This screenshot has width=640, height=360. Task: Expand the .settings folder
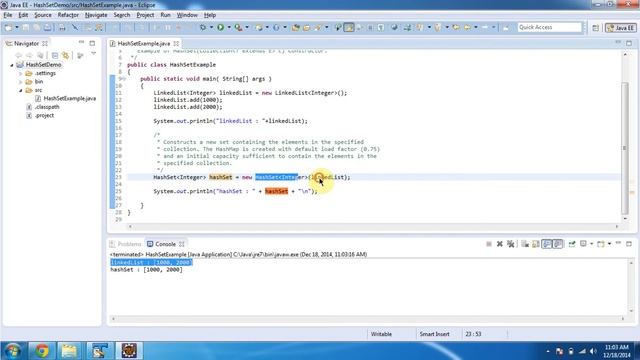[x=20, y=73]
